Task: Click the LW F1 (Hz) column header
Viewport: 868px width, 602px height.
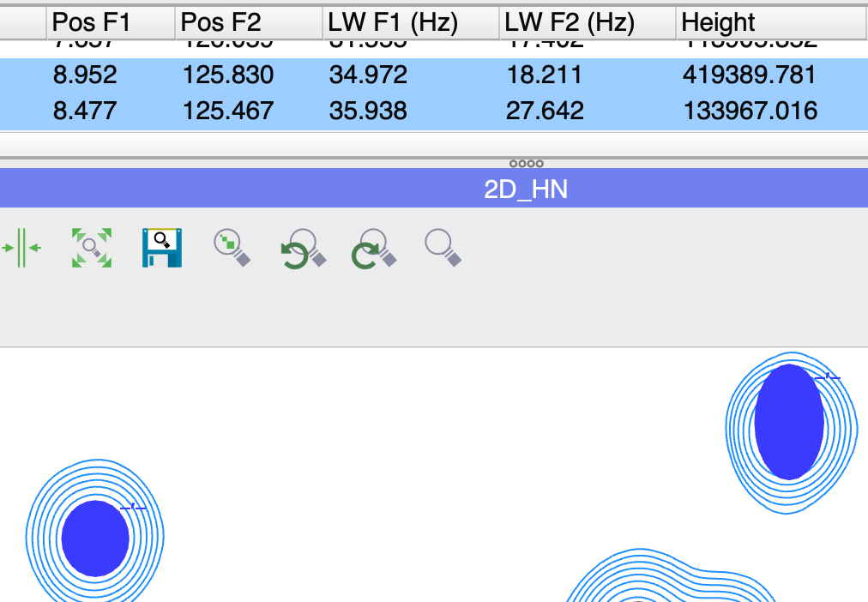Action: [x=412, y=22]
